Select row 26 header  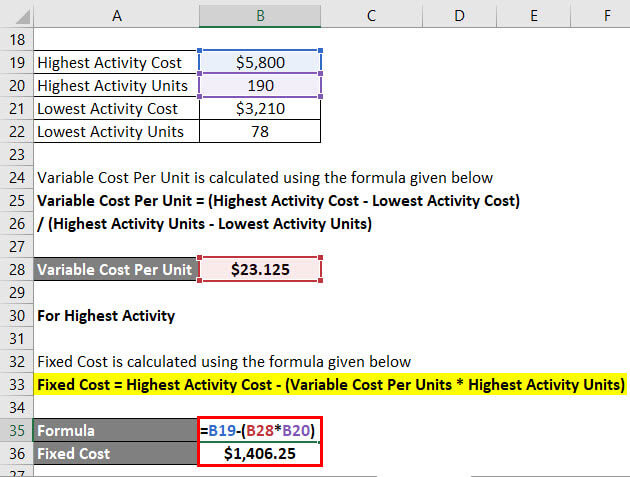[x=17, y=223]
